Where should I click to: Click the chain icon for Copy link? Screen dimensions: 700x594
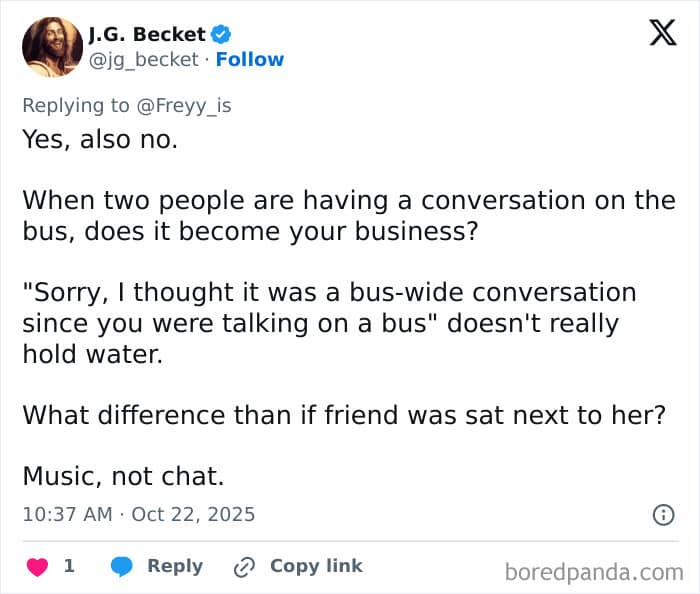point(244,567)
